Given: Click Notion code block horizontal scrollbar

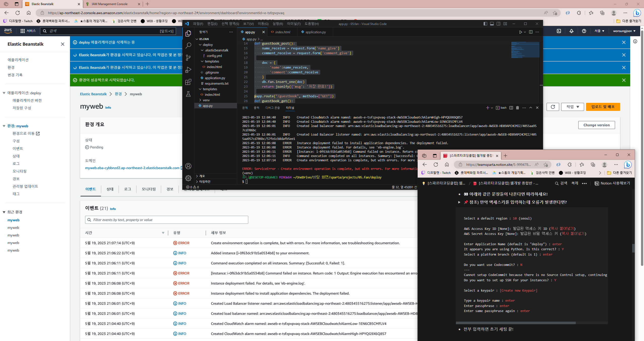Looking at the screenshot, I should click(516, 323).
